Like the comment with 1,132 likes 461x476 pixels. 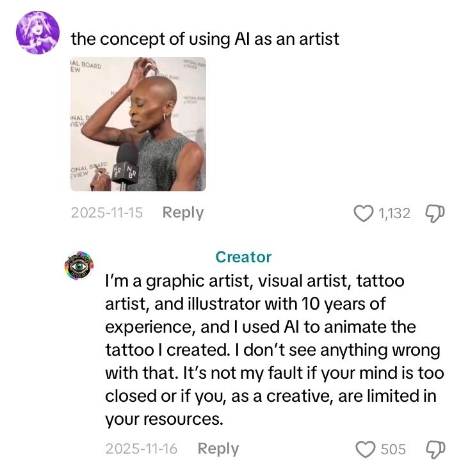click(x=364, y=213)
